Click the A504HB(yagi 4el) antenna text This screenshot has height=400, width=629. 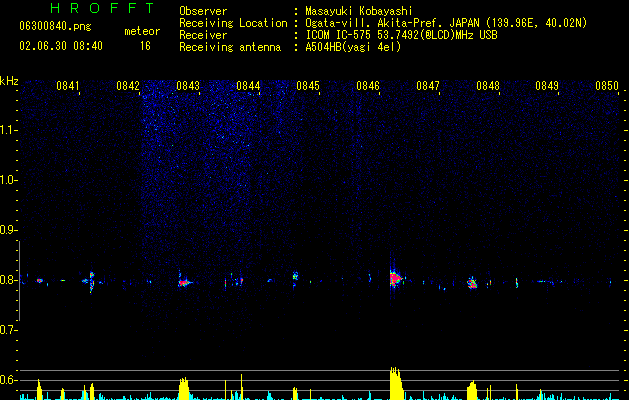pos(353,47)
